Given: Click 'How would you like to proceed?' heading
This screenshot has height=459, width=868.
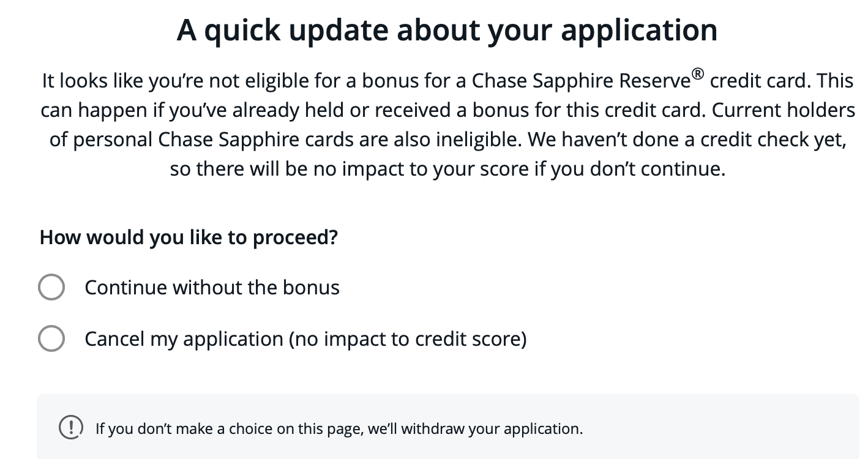Looking at the screenshot, I should (188, 237).
